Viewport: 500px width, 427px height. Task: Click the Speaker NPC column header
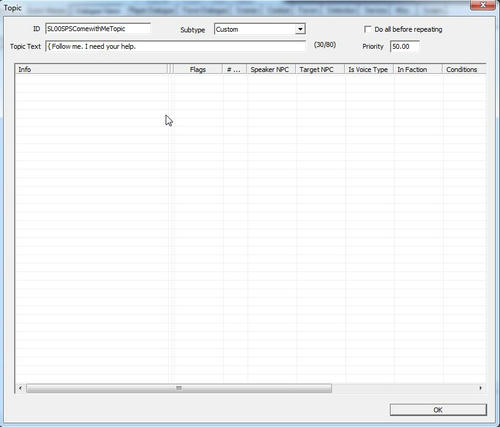(x=271, y=69)
